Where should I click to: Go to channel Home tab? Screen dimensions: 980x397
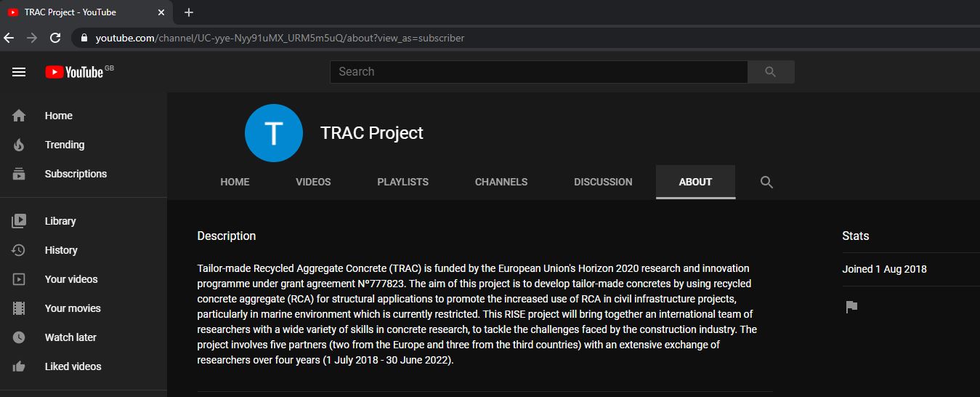click(235, 183)
